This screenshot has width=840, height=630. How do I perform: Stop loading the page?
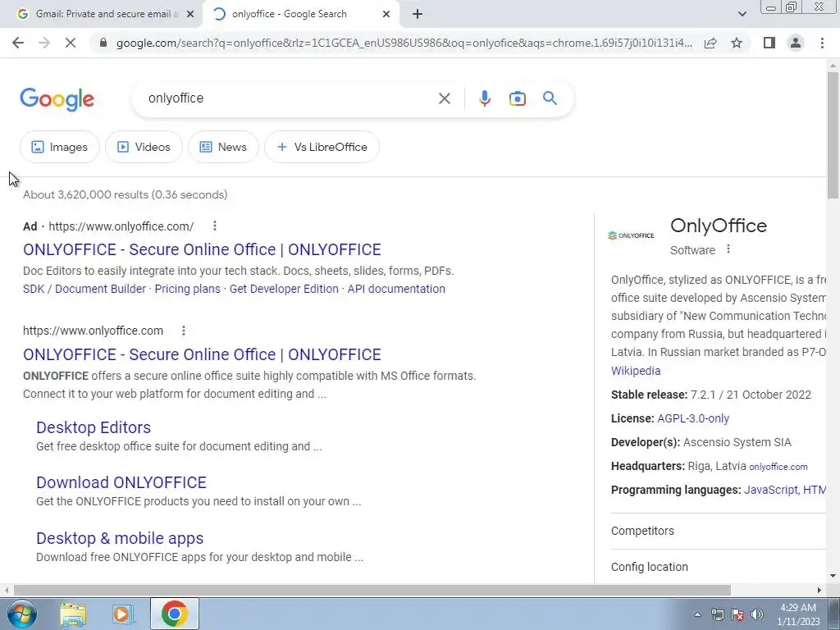tap(71, 43)
